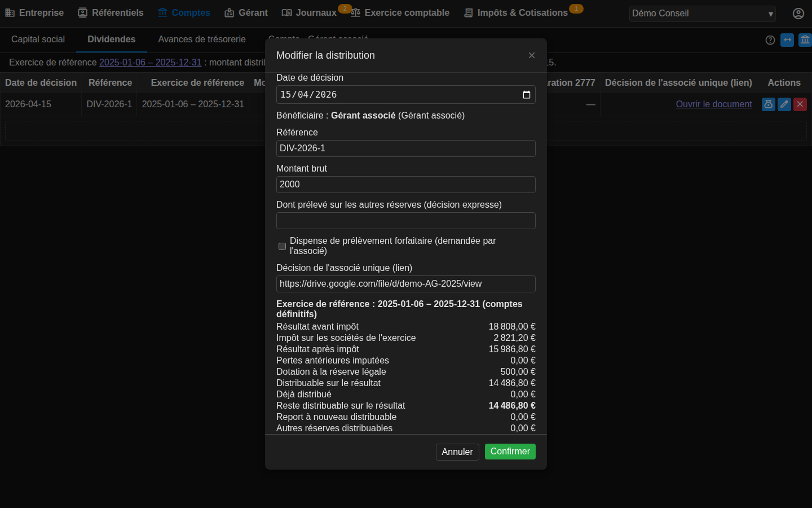The height and width of the screenshot is (508, 812).
Task: Click the Dotation à la réserve légale label
Action: point(331,372)
